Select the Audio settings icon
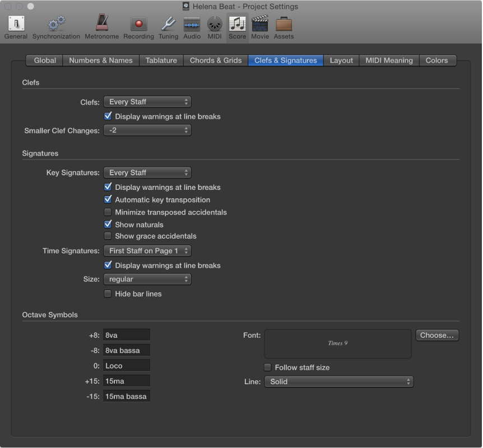 tap(192, 22)
